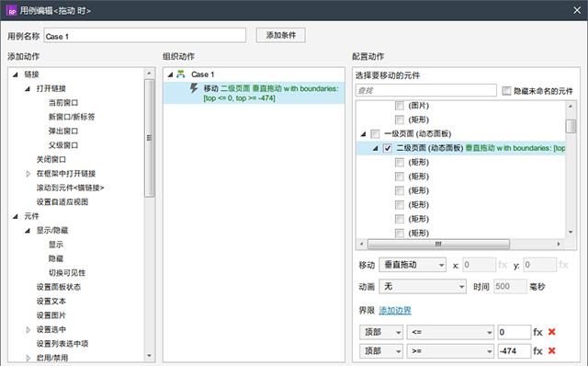Click the 添加条件 button
The image size is (588, 366).
[280, 35]
